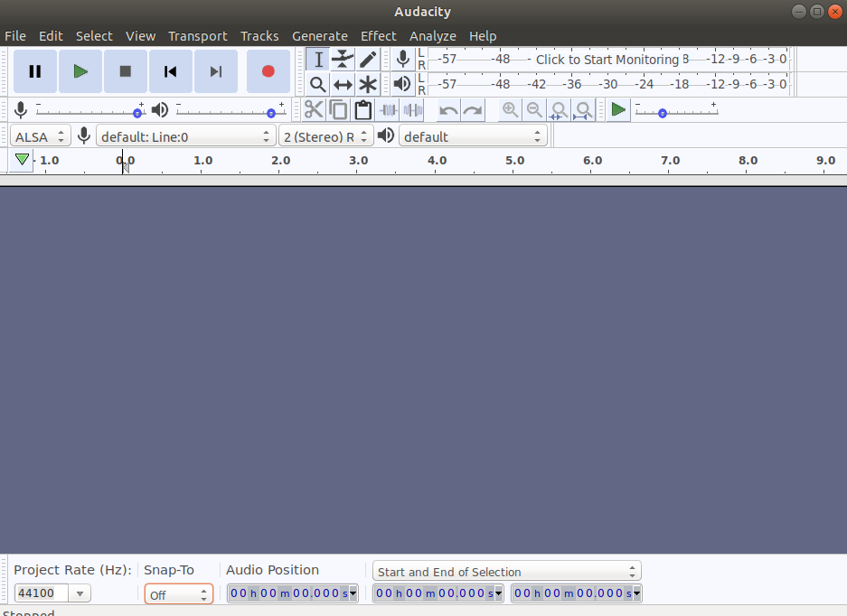Click the Cut scissors icon
Screen dimensions: 847x616
(314, 110)
